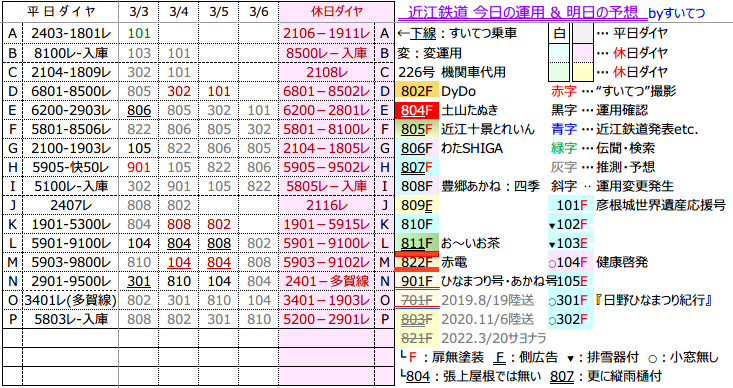The image size is (733, 388).
Task: Select holiday cell 5200-2901レ
Action: coord(327,319)
